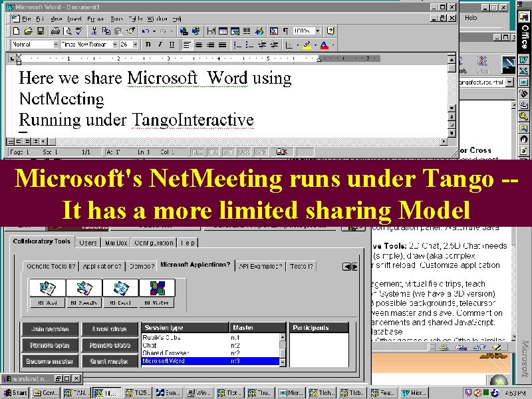The image size is (532, 399).
Task: Activate the Format Painter brush
Action: pos(130,31)
